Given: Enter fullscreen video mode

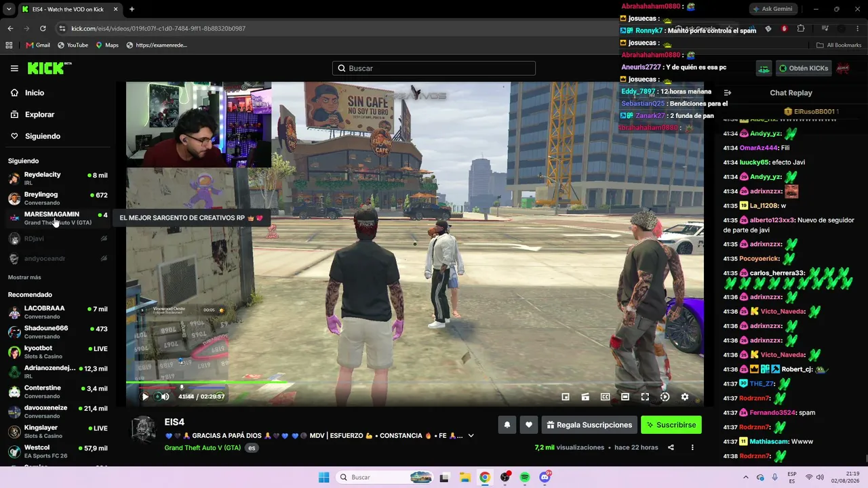Looking at the screenshot, I should coord(645,397).
